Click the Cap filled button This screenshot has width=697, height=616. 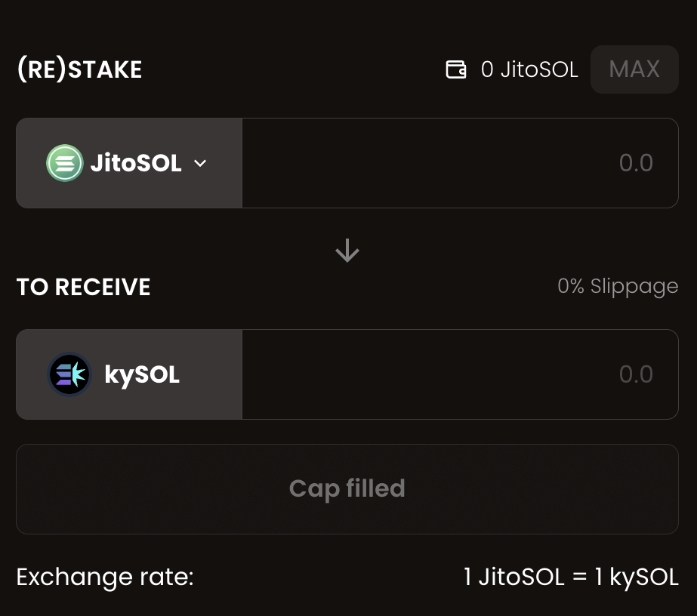(x=347, y=488)
